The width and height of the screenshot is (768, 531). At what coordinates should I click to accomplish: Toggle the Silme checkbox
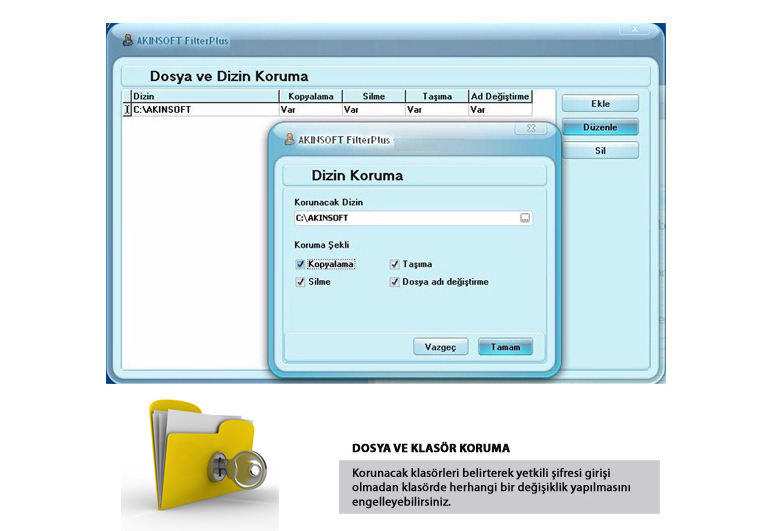coord(300,282)
